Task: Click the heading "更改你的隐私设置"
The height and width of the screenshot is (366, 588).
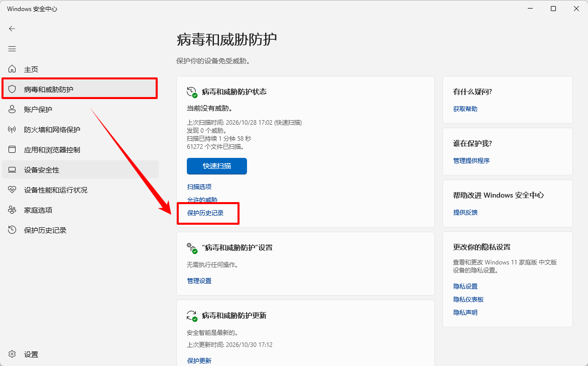Action: (482, 247)
